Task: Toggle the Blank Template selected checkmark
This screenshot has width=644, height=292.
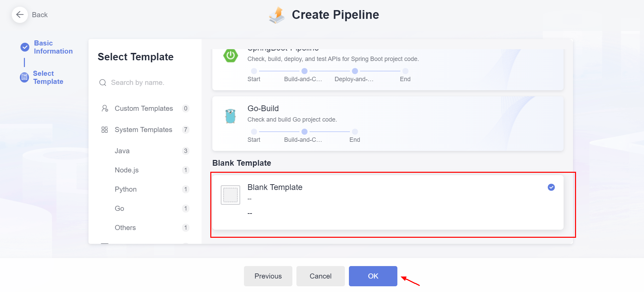Action: [551, 187]
